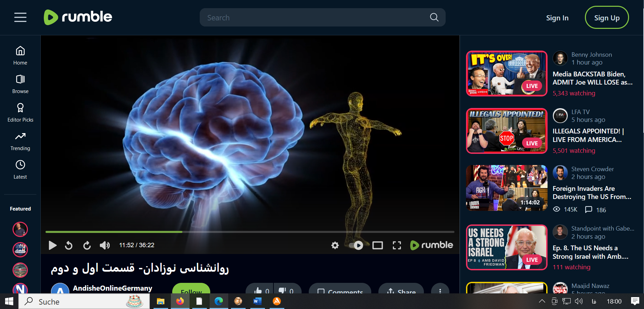644x309 pixels.
Task: Open "Media BACKSTAB Biden" video title
Action: (592, 78)
